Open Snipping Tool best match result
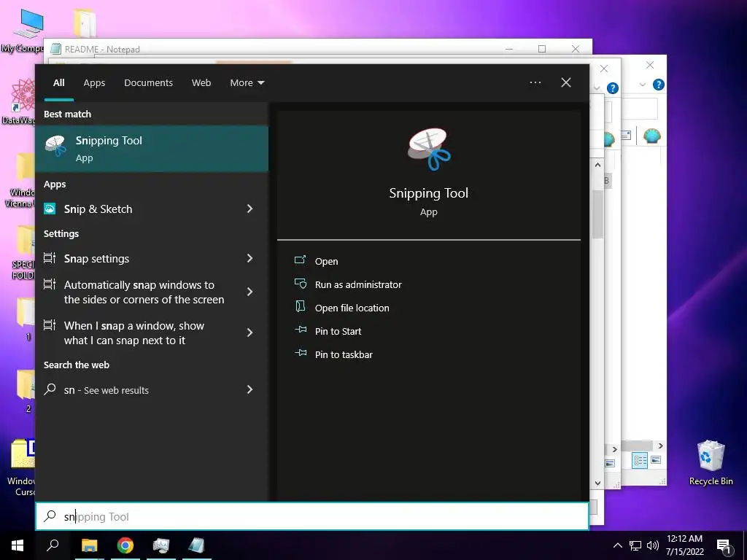 click(x=152, y=149)
